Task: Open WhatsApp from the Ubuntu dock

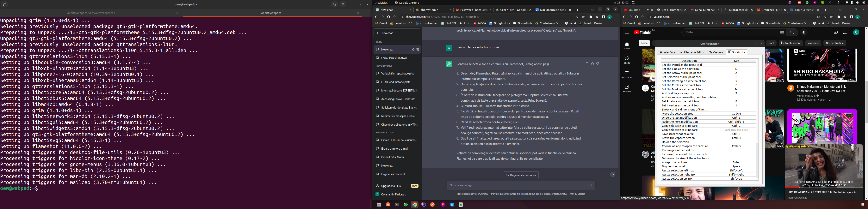Action: click(406, 205)
